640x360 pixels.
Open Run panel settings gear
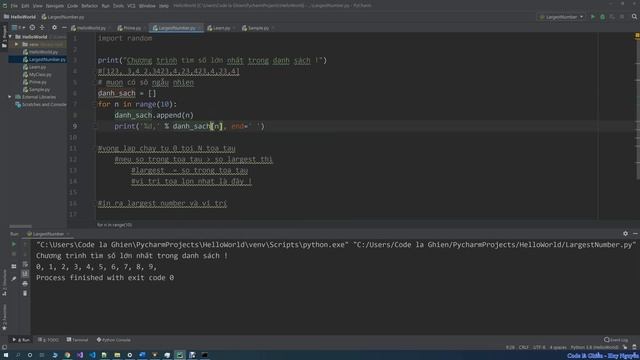(625, 233)
